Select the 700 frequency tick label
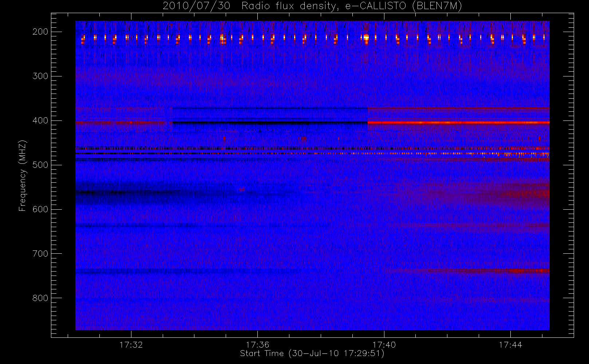 40,254
